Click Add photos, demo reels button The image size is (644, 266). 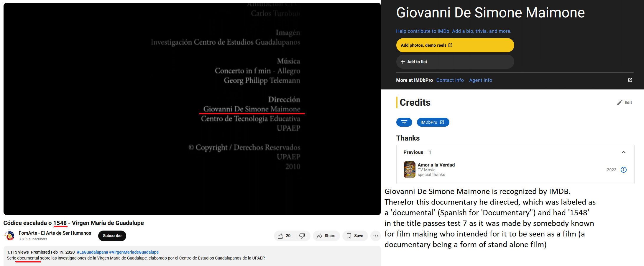point(455,45)
